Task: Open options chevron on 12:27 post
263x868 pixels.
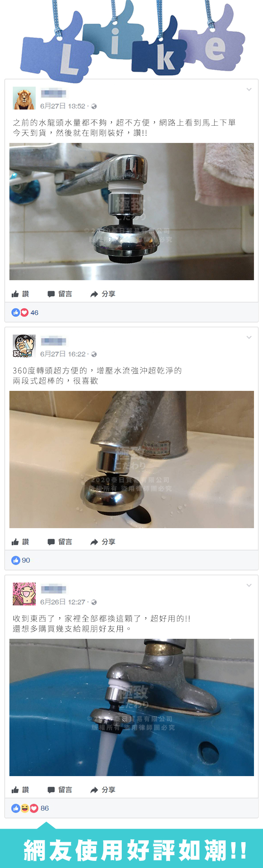Action: 249,585
